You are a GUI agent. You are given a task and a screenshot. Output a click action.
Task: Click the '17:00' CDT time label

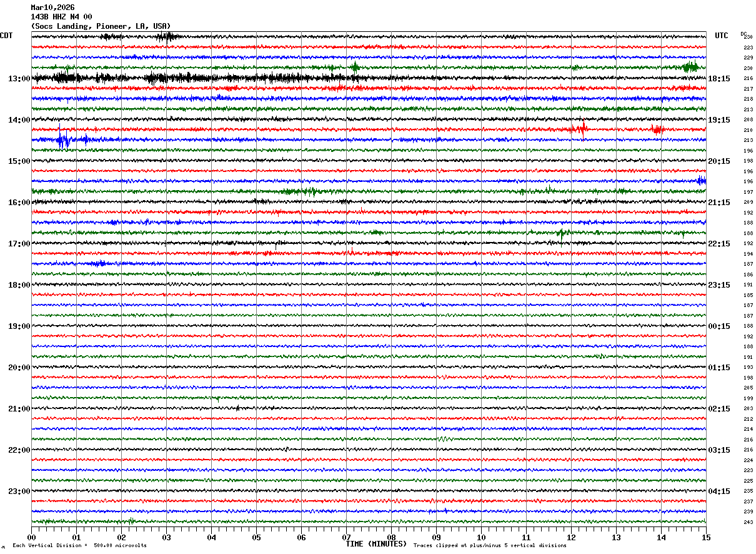click(19, 244)
